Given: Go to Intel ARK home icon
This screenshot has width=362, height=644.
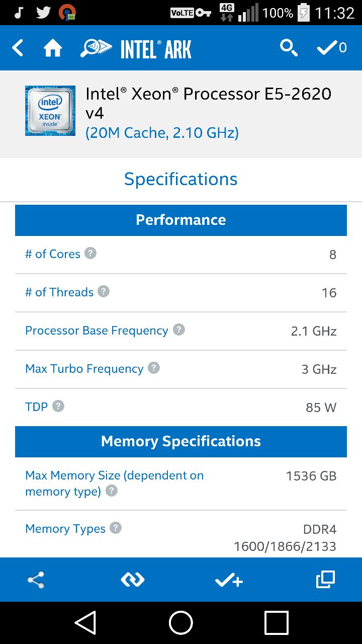Looking at the screenshot, I should pyautogui.click(x=53, y=48).
